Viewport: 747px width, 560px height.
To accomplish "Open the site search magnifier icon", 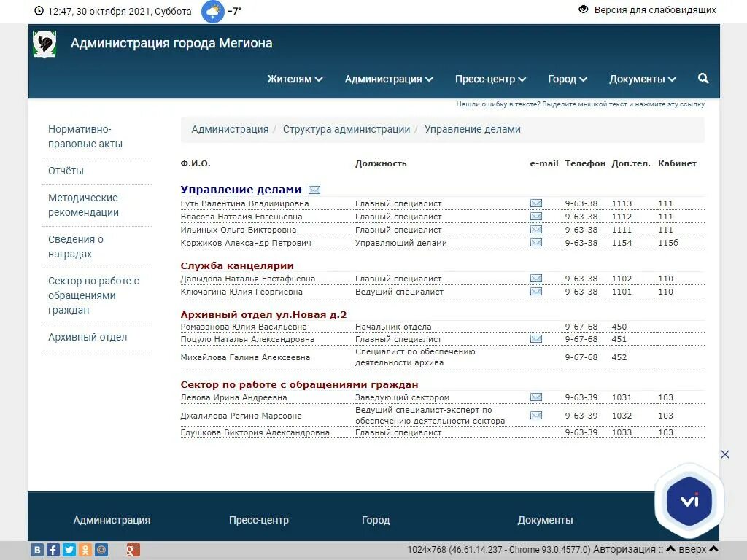I will click(x=703, y=79).
